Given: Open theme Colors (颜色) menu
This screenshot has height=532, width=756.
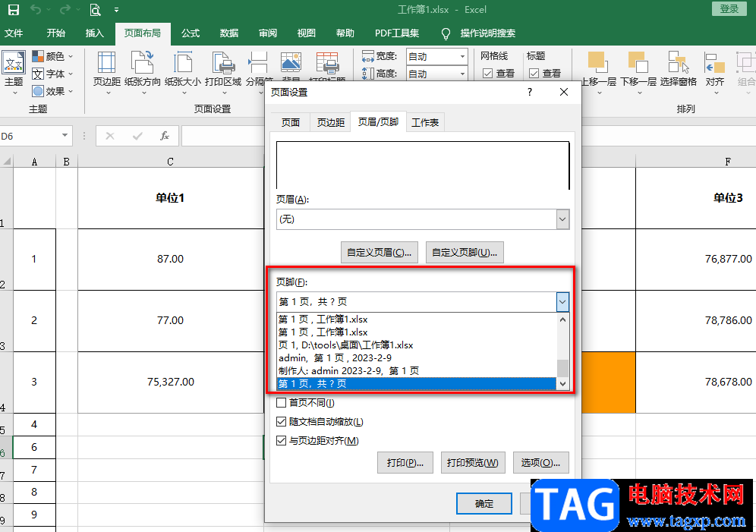Looking at the screenshot, I should click(52, 56).
